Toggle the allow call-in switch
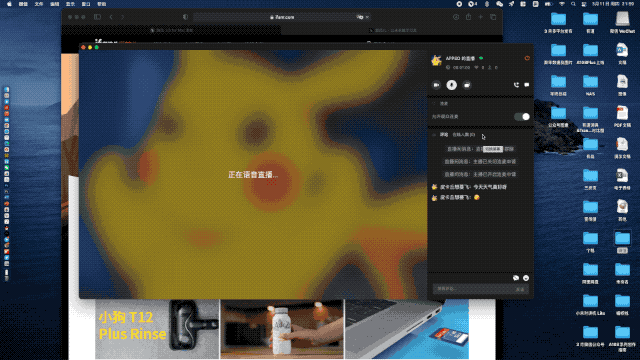This screenshot has width=640, height=360. [x=522, y=117]
